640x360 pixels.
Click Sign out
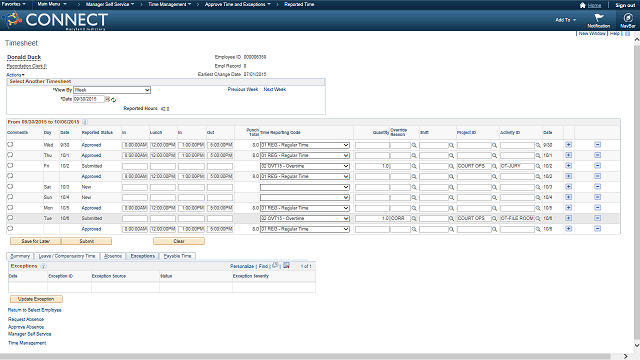625,5
